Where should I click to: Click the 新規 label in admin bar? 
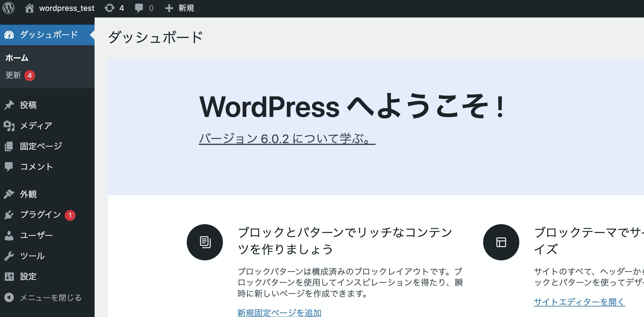pyautogui.click(x=186, y=8)
